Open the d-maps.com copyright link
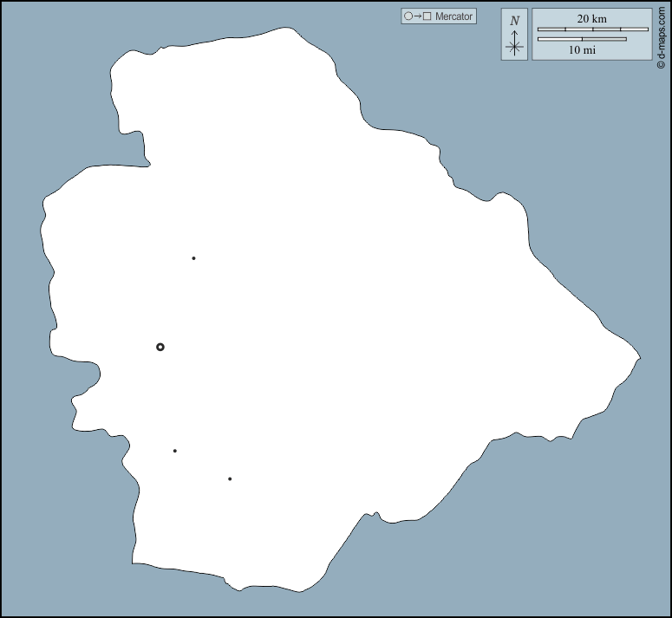Viewport: 672px width, 618px height. [x=662, y=36]
